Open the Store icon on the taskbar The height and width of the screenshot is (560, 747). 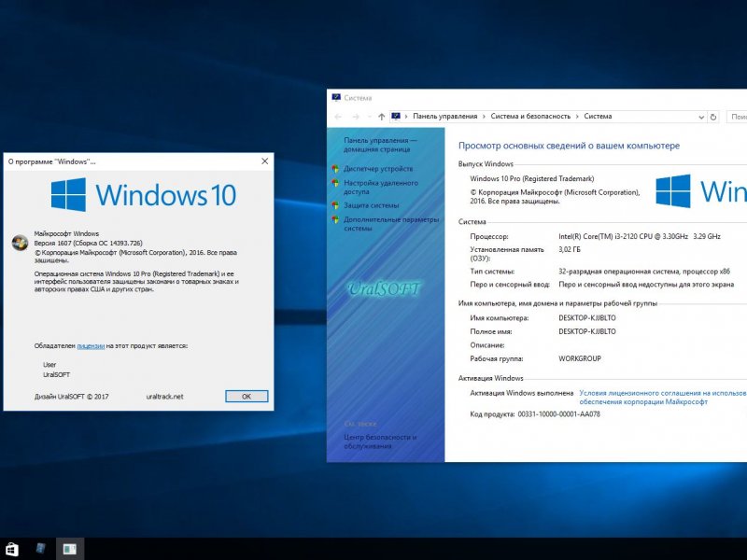pos(11,549)
